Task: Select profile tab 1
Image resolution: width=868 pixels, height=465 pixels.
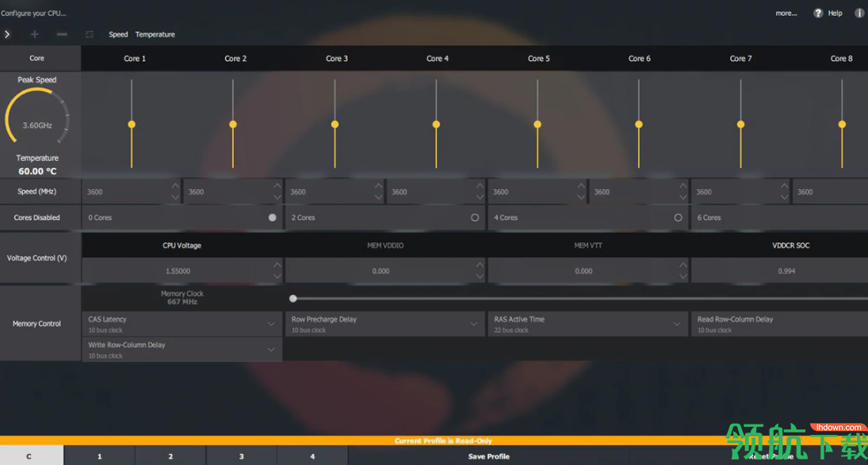Action: click(100, 455)
